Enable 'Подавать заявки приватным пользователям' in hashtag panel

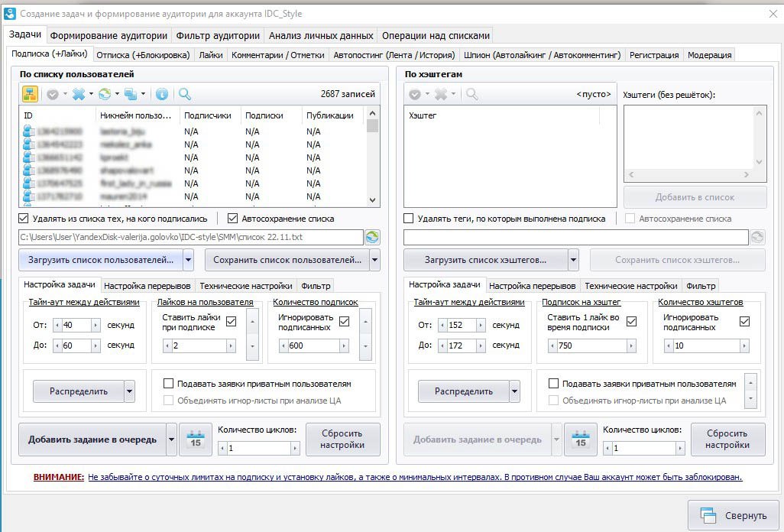click(x=553, y=384)
